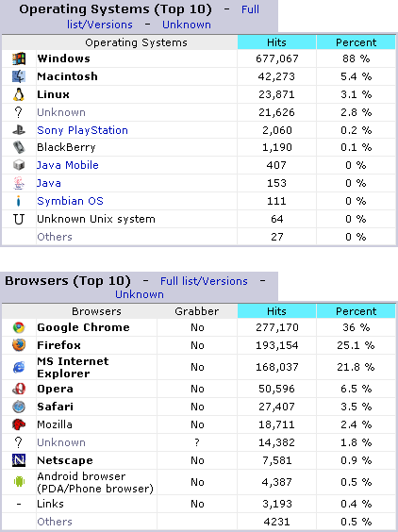Click the Hits column header in Browsers table

[x=276, y=311]
